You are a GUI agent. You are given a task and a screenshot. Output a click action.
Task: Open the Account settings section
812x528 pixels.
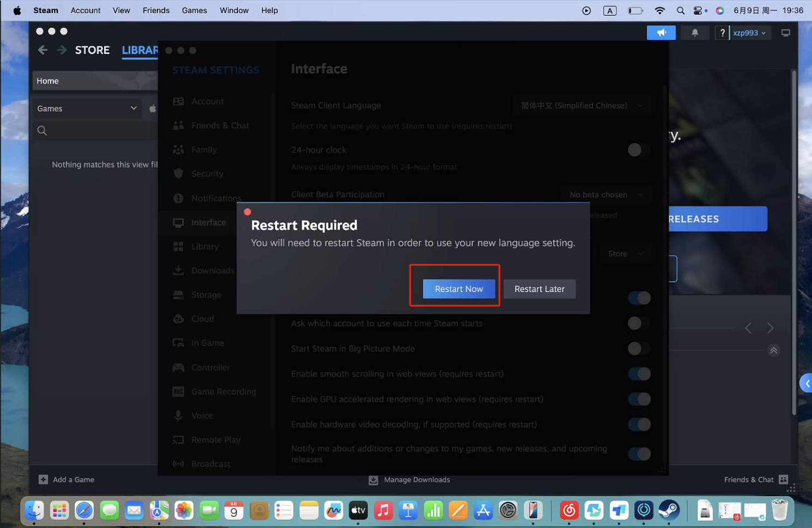point(207,101)
